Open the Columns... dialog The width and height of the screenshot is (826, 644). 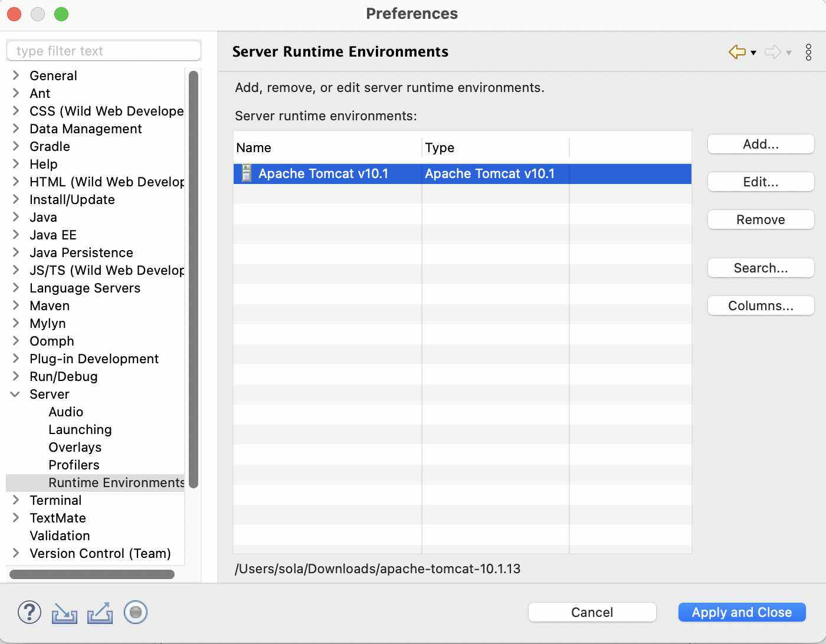pyautogui.click(x=761, y=305)
